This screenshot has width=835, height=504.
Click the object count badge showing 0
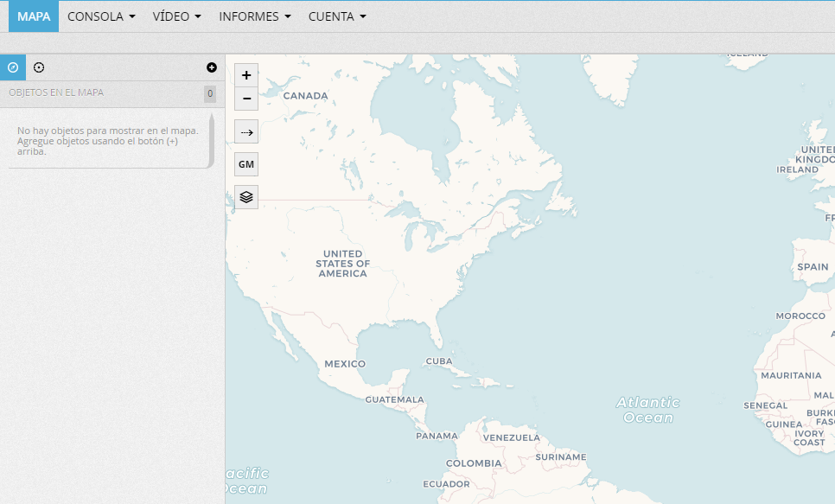pos(210,93)
